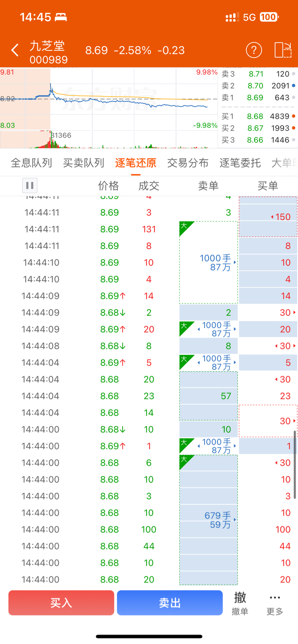This screenshot has width=298, height=644.
Task: Tap the 14:44:08 trade row
Action: pos(149,346)
